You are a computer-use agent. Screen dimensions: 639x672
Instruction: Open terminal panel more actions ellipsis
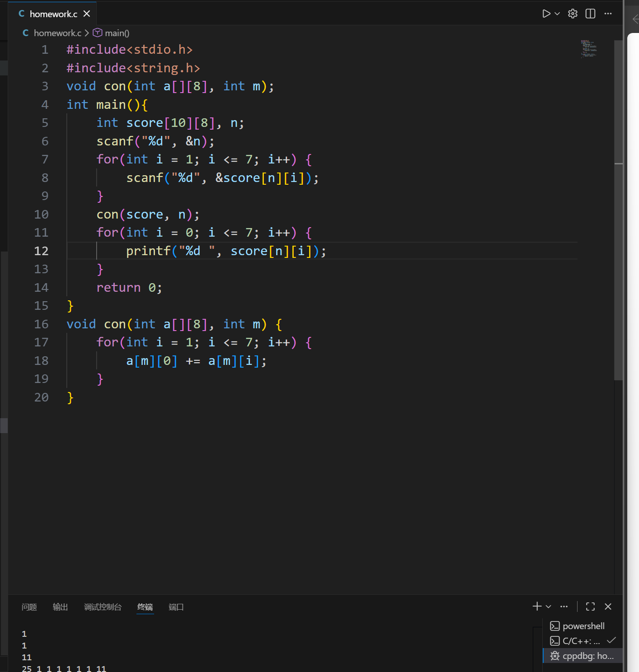coord(564,607)
